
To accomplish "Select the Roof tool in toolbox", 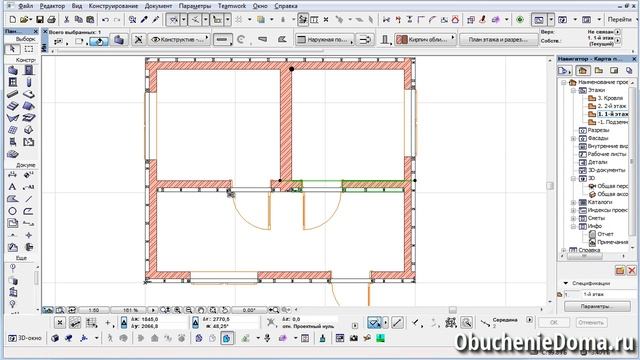I will point(29,106).
